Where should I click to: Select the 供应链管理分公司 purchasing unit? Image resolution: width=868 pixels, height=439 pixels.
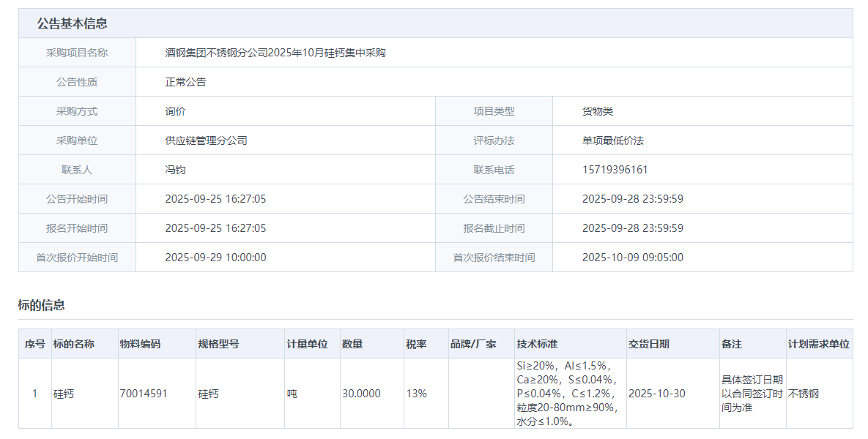click(x=207, y=140)
